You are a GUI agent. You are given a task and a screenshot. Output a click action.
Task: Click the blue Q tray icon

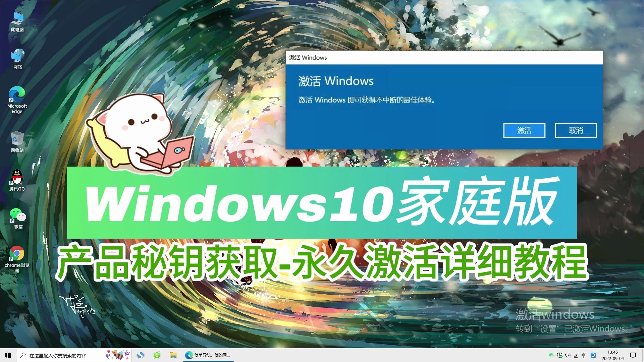coord(593,355)
